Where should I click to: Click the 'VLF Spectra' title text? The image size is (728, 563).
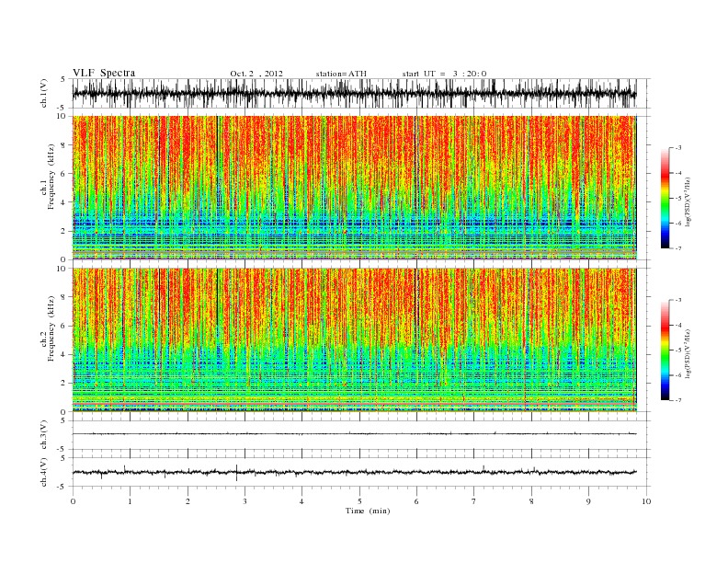click(x=104, y=73)
